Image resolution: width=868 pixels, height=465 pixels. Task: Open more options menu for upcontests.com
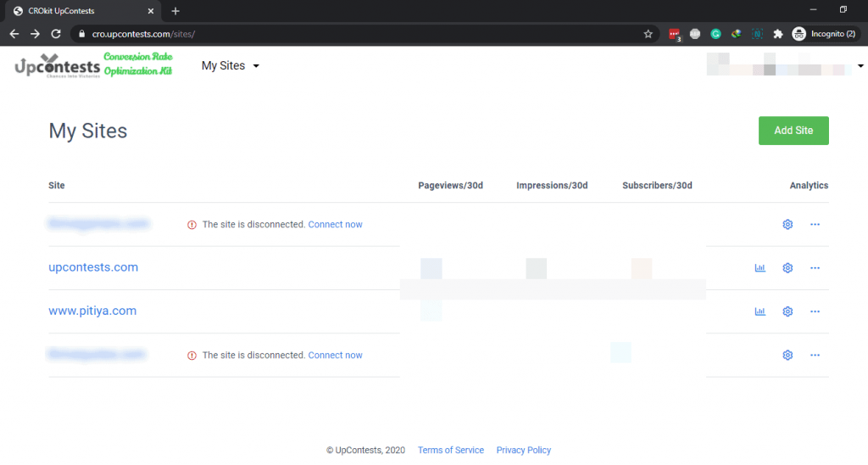tap(815, 267)
